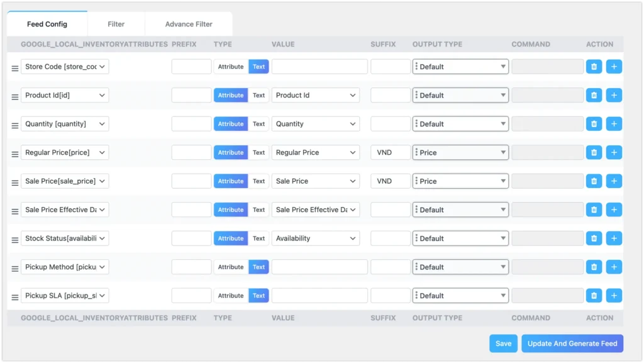This screenshot has width=644, height=363.
Task: Open the Advance Filter tab
Action: [189, 25]
